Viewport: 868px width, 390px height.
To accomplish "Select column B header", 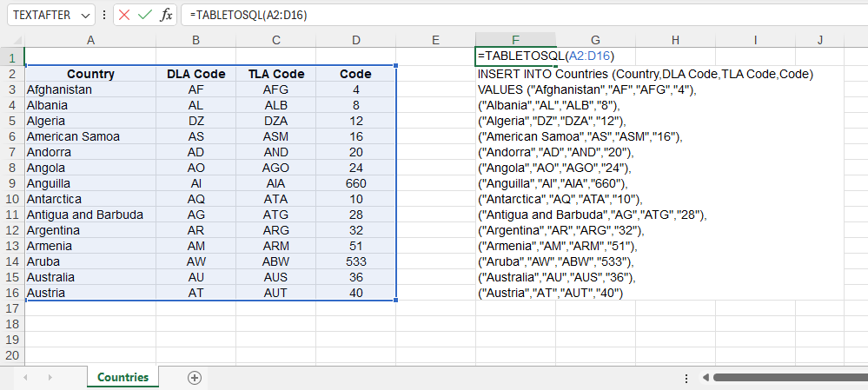I will [196, 40].
